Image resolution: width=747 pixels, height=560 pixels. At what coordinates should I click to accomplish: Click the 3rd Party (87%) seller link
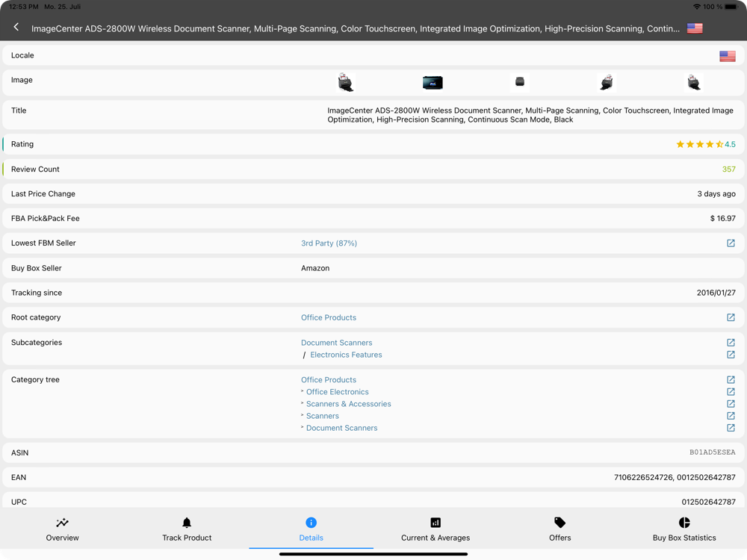(x=329, y=243)
